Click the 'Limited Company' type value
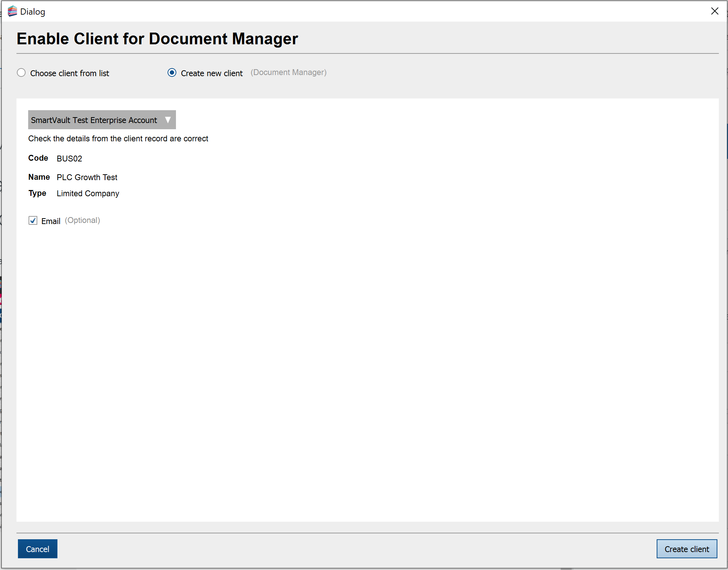The height and width of the screenshot is (570, 728). coord(88,193)
